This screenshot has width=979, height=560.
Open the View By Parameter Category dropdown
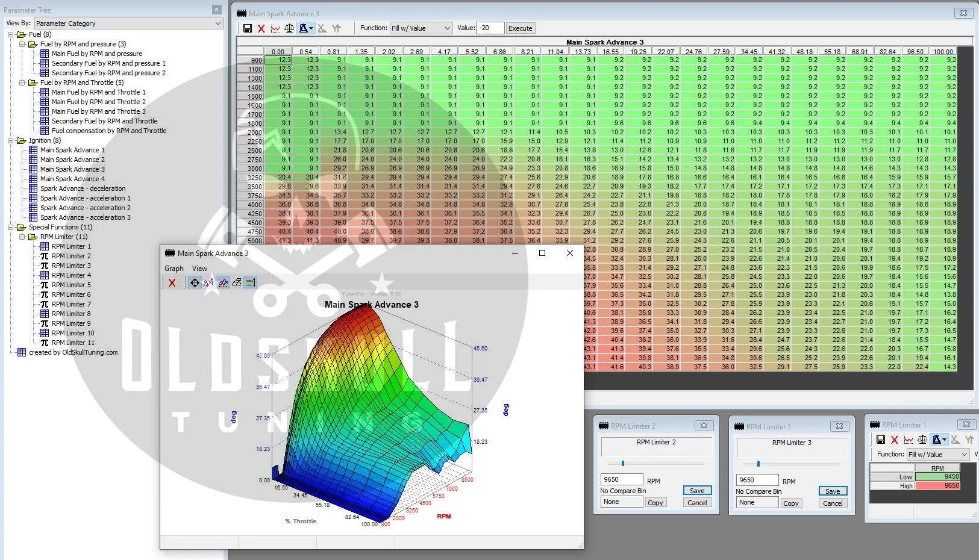(128, 23)
